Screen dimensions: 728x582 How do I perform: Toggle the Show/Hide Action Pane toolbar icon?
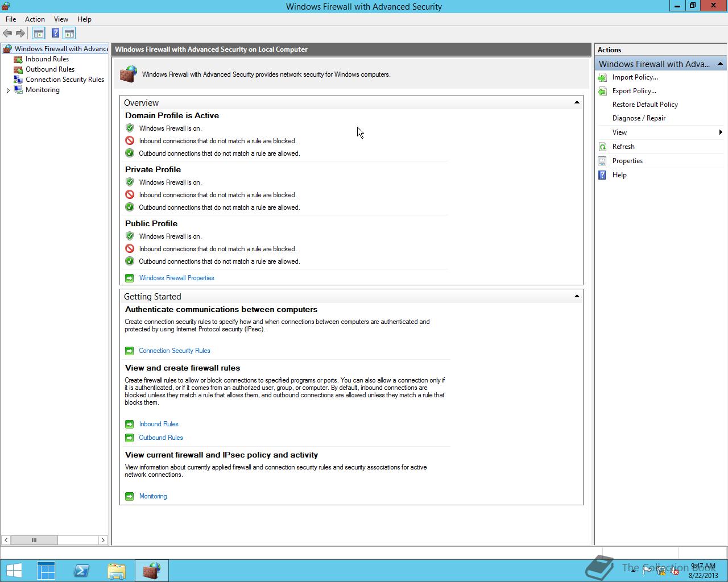click(x=69, y=34)
